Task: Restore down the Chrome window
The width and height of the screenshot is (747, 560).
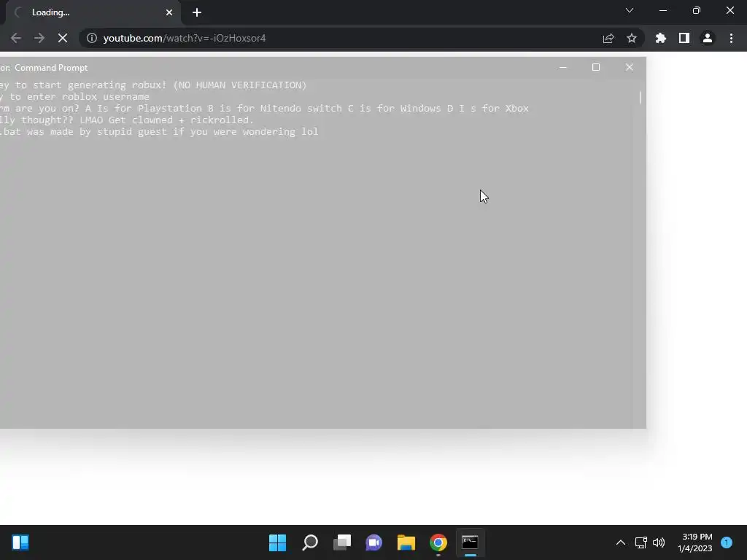Action: [x=697, y=10]
